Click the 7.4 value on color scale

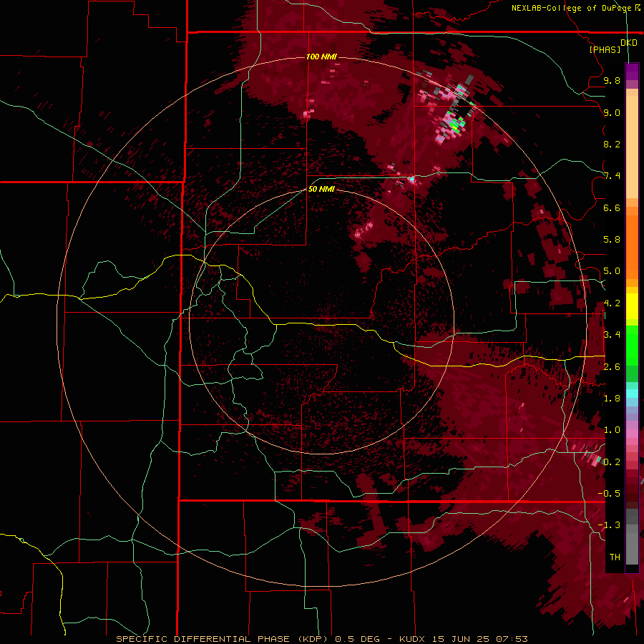click(612, 176)
